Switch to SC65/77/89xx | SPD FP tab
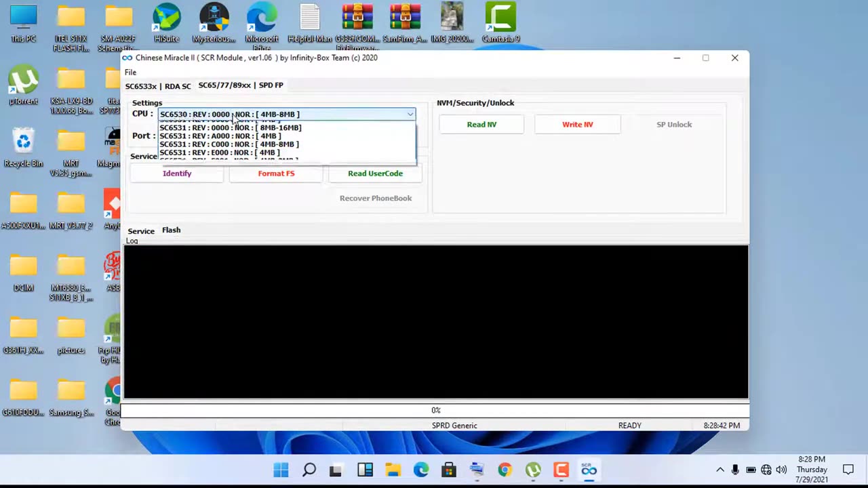This screenshot has height=488, width=868. [x=241, y=85]
